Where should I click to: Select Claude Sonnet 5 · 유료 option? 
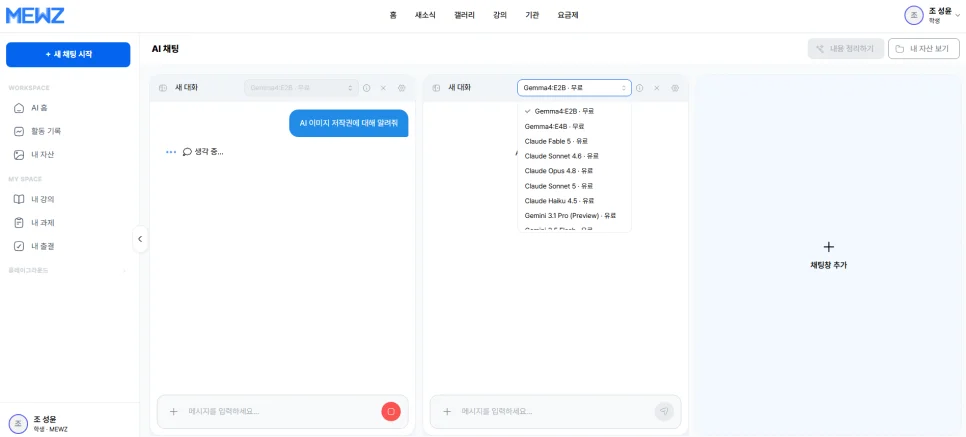pyautogui.click(x=574, y=186)
